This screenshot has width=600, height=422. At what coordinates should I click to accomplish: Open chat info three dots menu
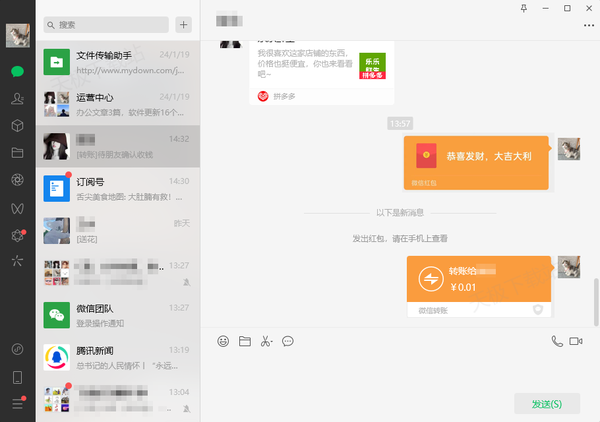[589, 26]
